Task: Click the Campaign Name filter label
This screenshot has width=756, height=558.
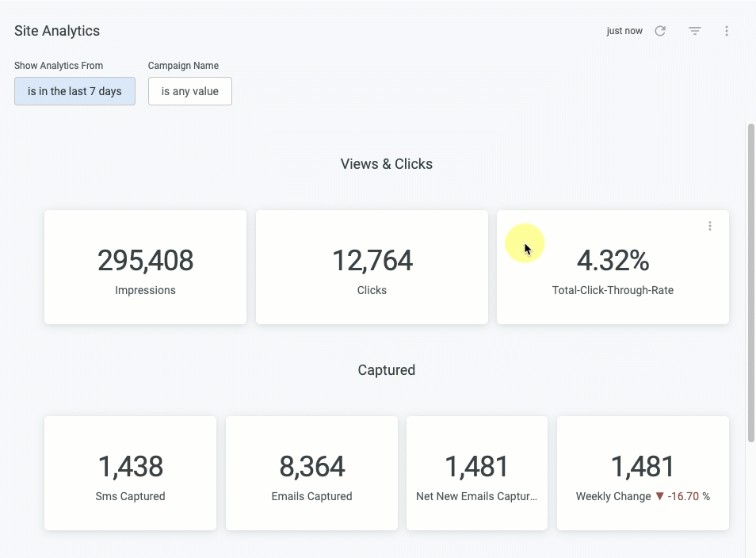Action: coord(183,66)
